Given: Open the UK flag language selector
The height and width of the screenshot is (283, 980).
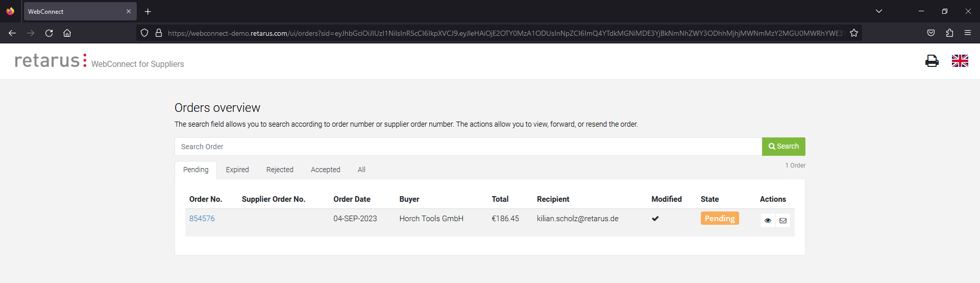Looking at the screenshot, I should pyautogui.click(x=960, y=61).
